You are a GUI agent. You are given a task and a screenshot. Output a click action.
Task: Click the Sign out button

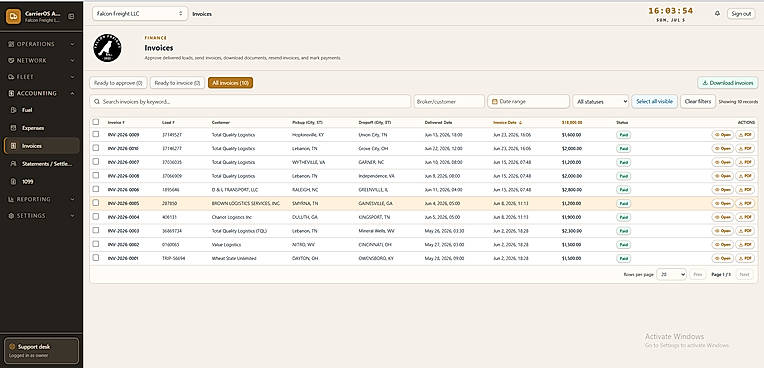click(741, 14)
